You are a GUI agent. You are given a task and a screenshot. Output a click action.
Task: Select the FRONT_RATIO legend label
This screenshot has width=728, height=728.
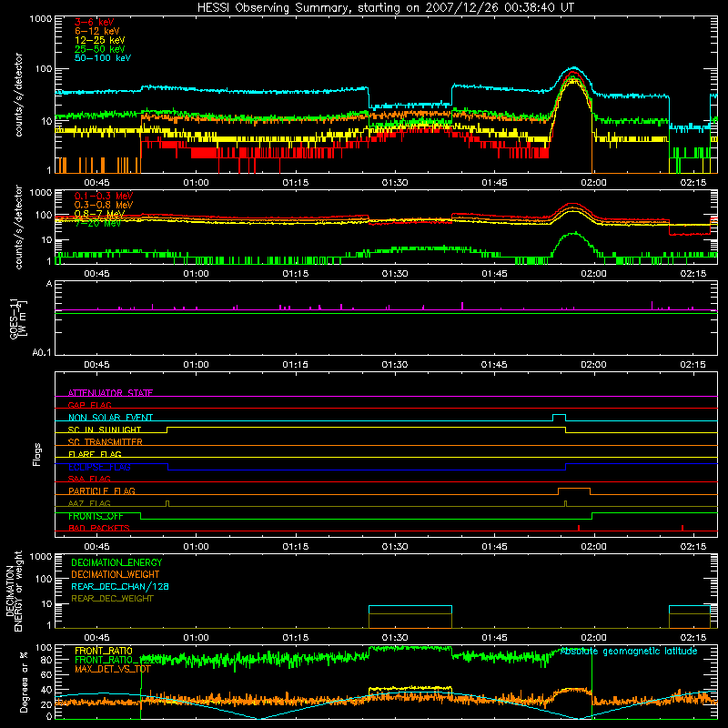[x=104, y=651]
